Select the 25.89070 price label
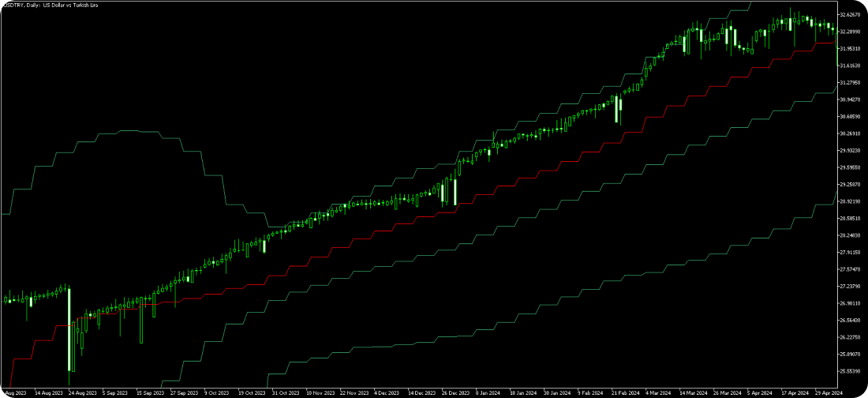This screenshot has width=868, height=398. coord(851,355)
